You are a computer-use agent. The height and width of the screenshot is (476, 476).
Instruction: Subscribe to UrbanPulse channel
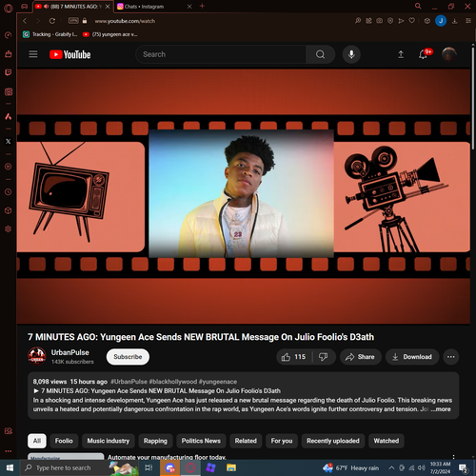coord(128,357)
